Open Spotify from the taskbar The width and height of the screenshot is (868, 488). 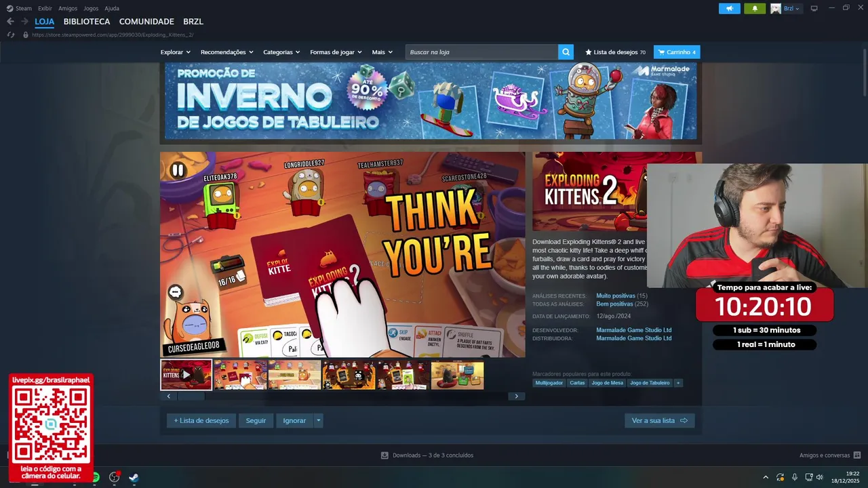95,478
